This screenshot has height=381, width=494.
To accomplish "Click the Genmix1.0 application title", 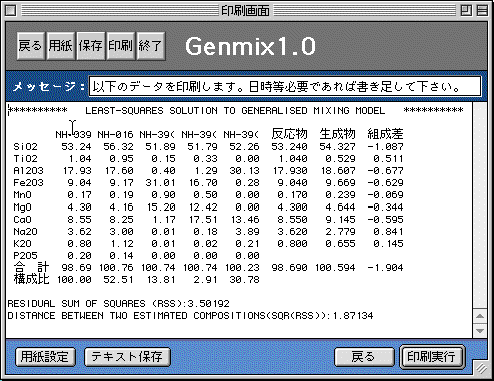I will coord(251,46).
